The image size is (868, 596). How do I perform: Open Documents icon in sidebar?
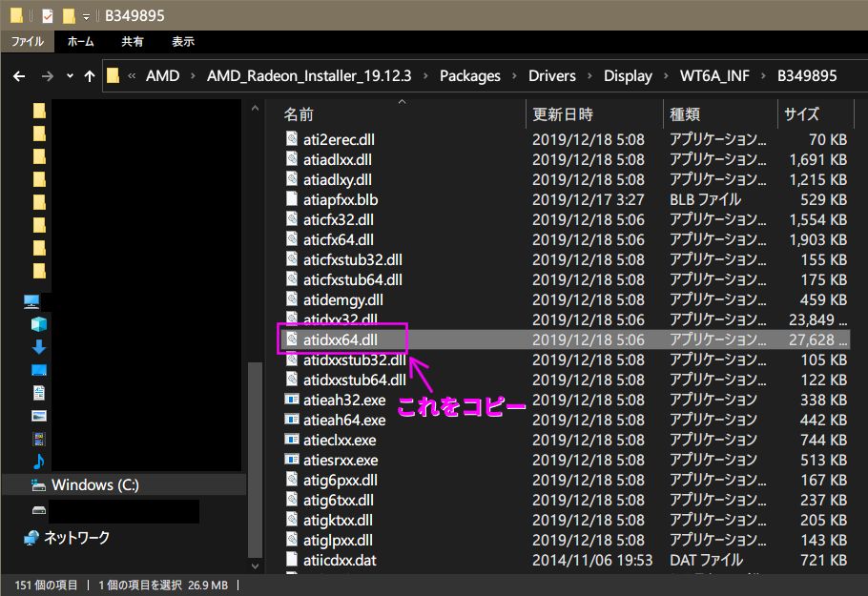pos(39,393)
